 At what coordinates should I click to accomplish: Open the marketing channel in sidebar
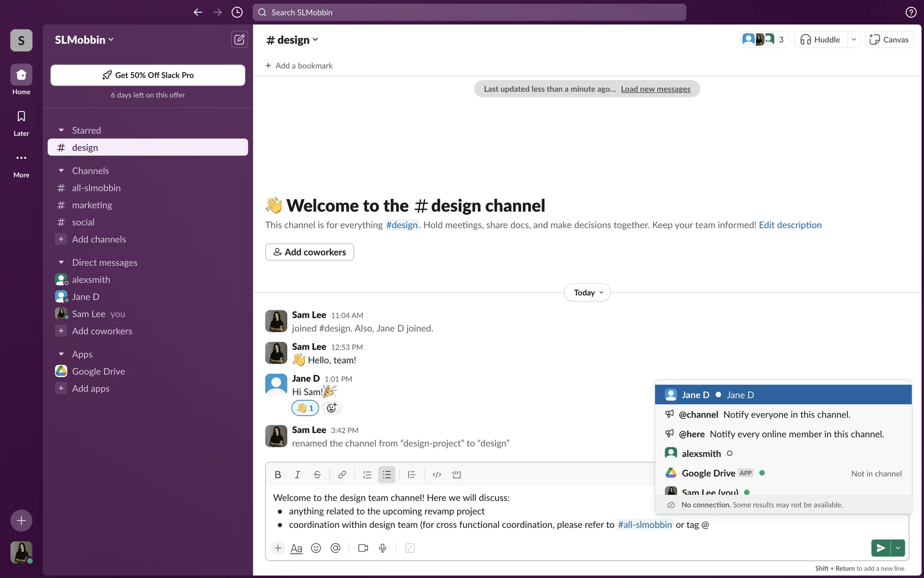click(92, 205)
